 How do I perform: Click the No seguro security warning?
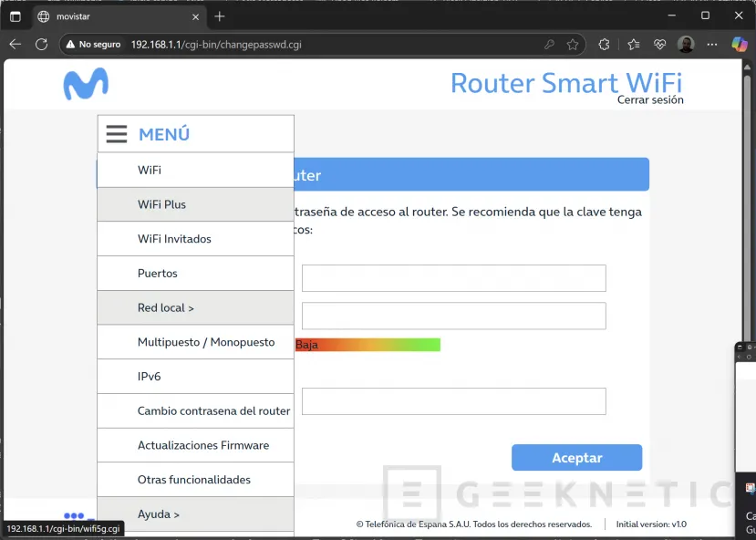pos(94,45)
